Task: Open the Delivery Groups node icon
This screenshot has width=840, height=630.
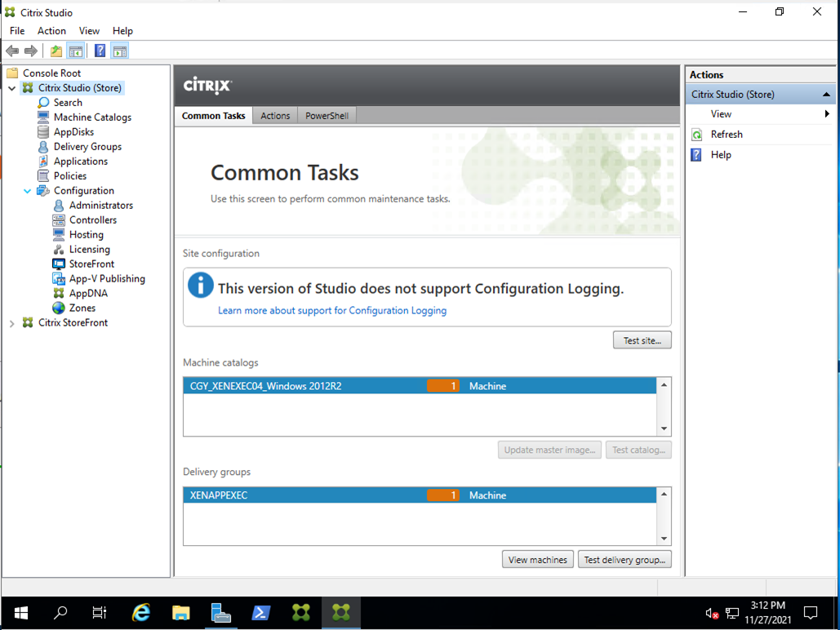Action: pos(43,146)
